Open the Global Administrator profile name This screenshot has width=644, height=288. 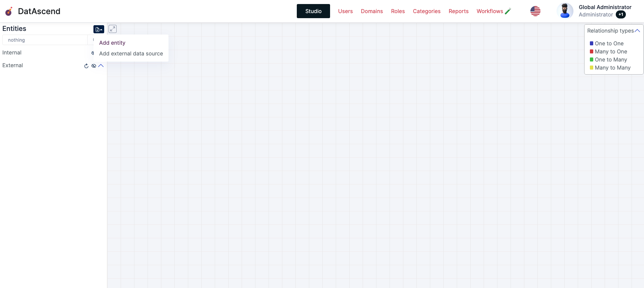(x=605, y=7)
